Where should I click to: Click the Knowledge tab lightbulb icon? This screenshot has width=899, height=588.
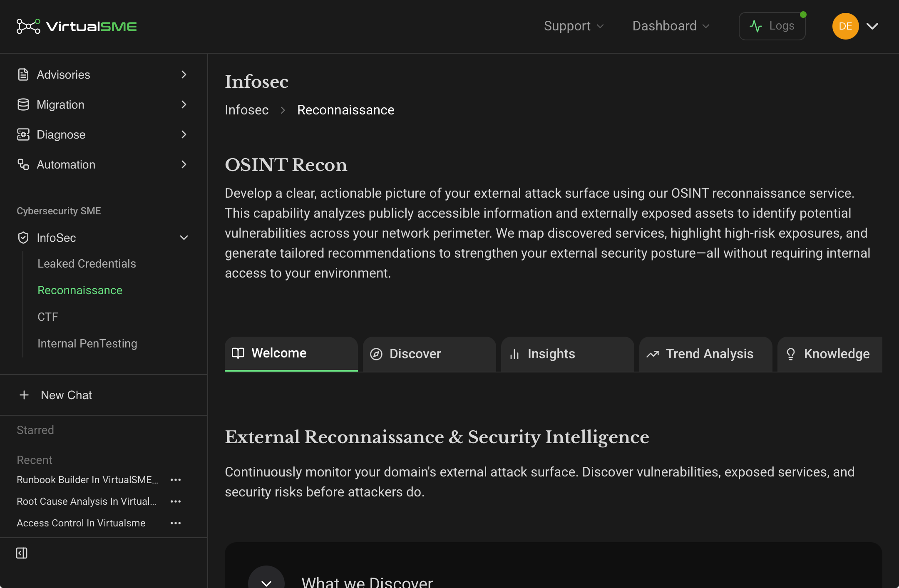(791, 354)
